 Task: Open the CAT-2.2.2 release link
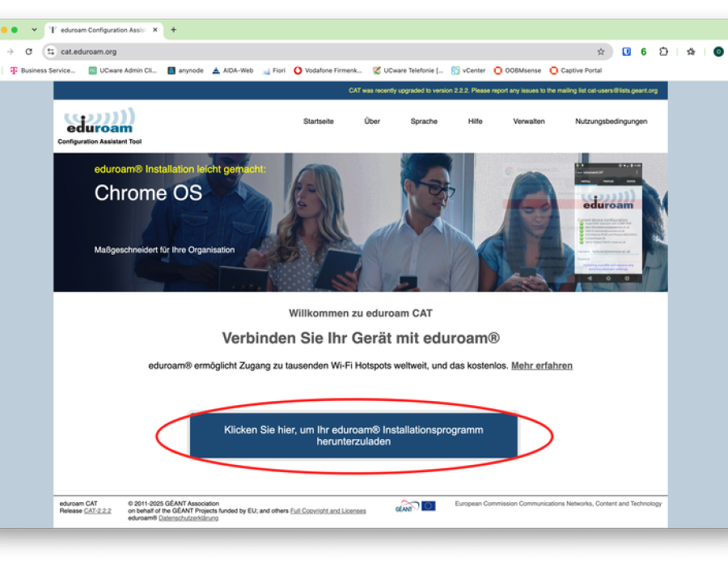pos(98,511)
